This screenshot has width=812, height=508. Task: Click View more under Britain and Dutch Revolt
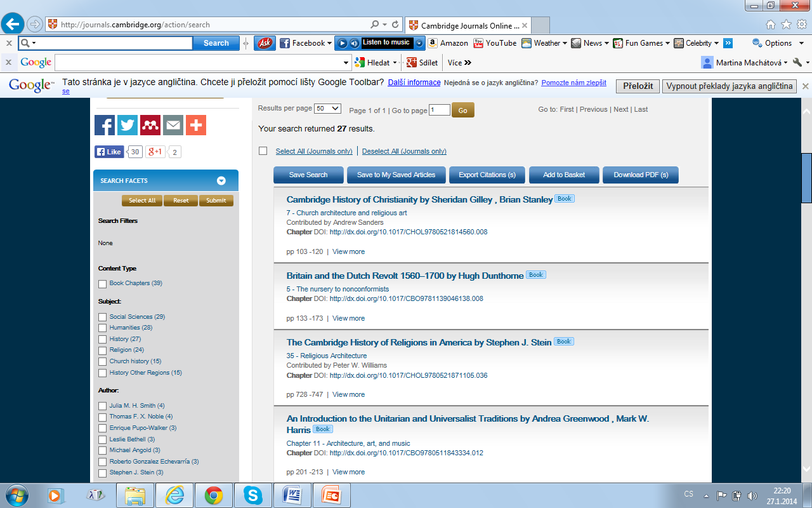348,318
